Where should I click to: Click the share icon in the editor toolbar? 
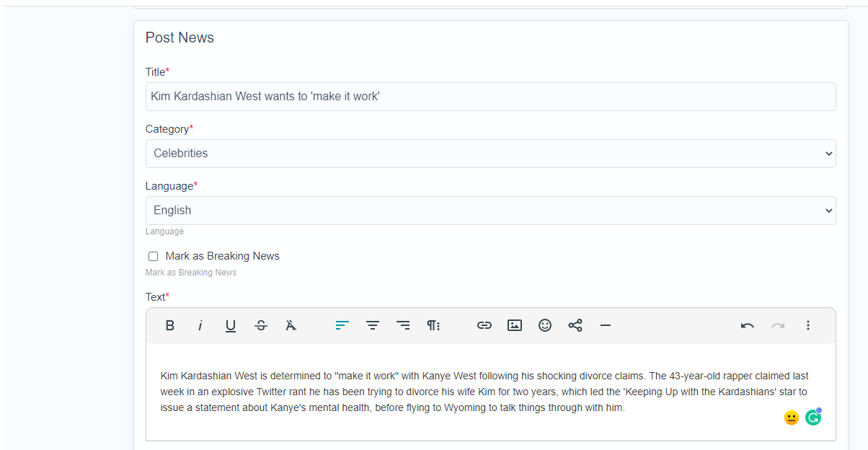575,325
